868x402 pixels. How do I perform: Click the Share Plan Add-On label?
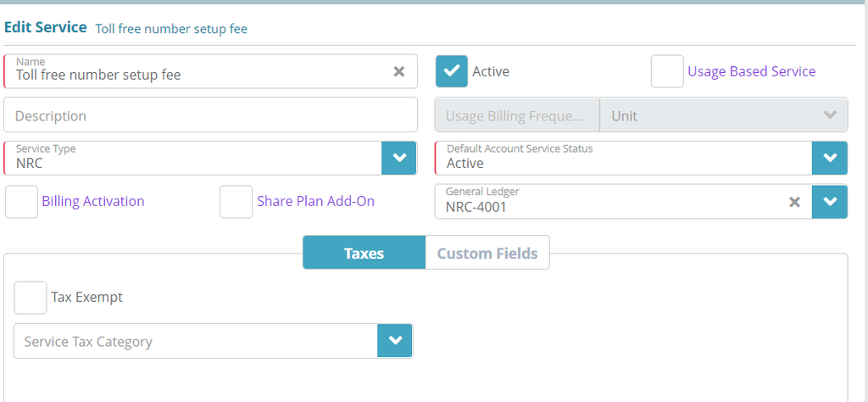point(315,202)
